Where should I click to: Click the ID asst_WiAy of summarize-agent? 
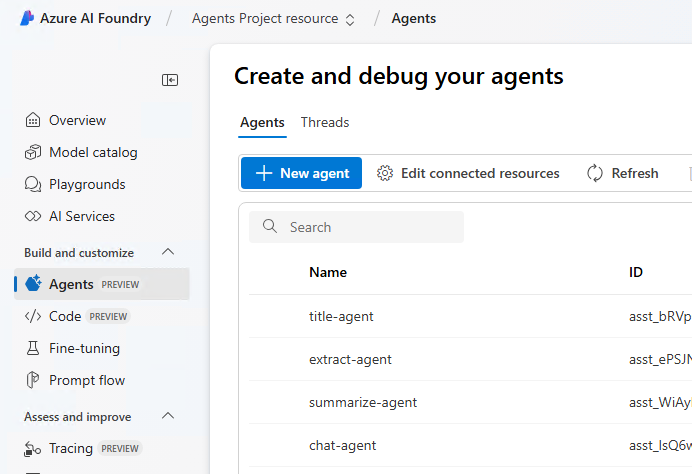[660, 403]
